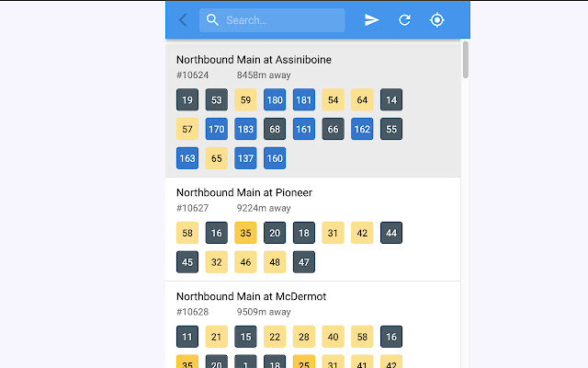Select route 19 badge
Screen dimensions: 588x368
[x=187, y=100]
